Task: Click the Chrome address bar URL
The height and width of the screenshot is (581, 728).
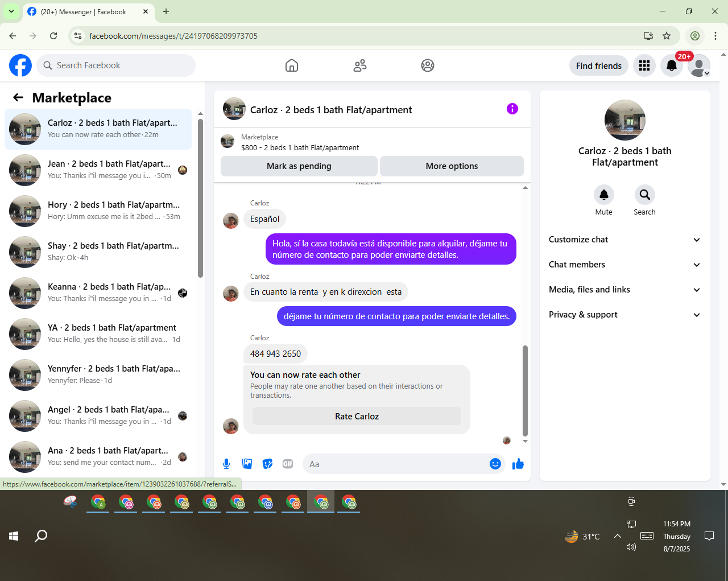Action: click(173, 36)
